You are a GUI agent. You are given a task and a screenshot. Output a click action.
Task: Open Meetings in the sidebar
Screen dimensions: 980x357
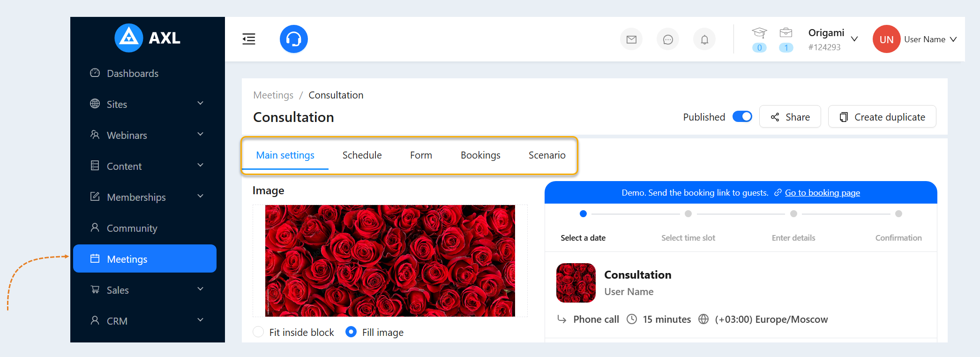(145, 258)
